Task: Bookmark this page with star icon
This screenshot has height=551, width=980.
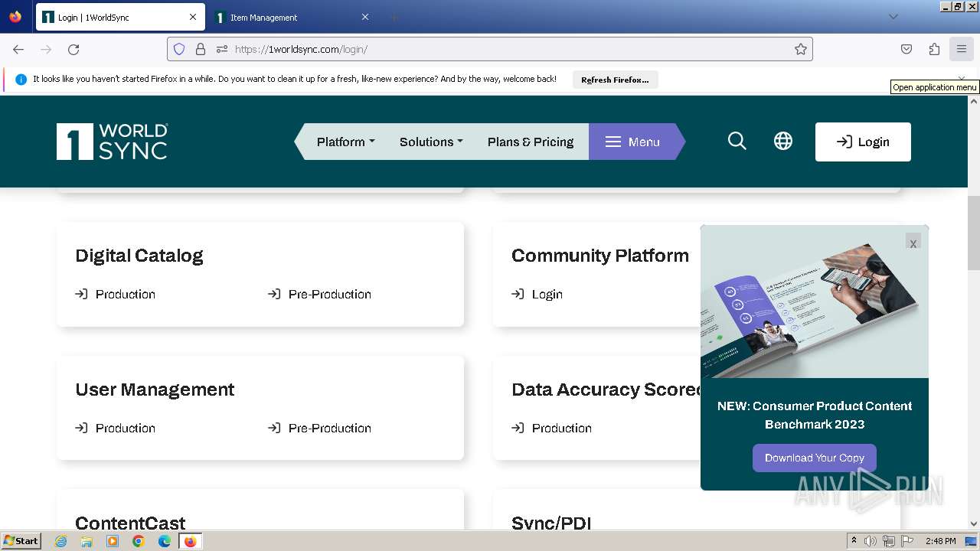Action: point(801,49)
